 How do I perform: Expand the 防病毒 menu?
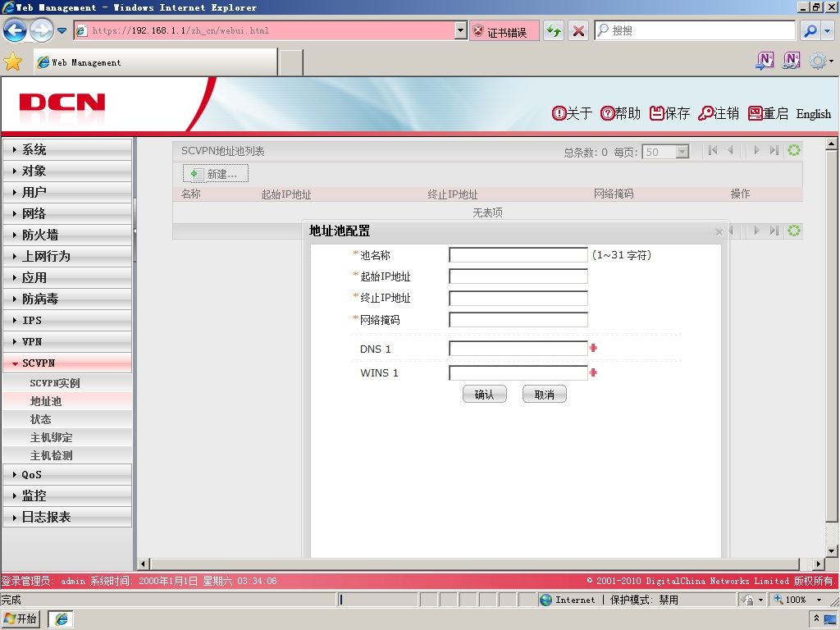click(67, 299)
